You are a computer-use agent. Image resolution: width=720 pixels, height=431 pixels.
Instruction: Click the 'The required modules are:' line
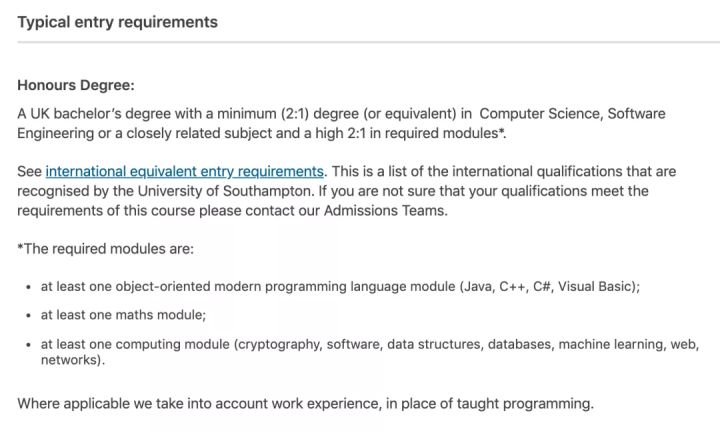click(106, 249)
